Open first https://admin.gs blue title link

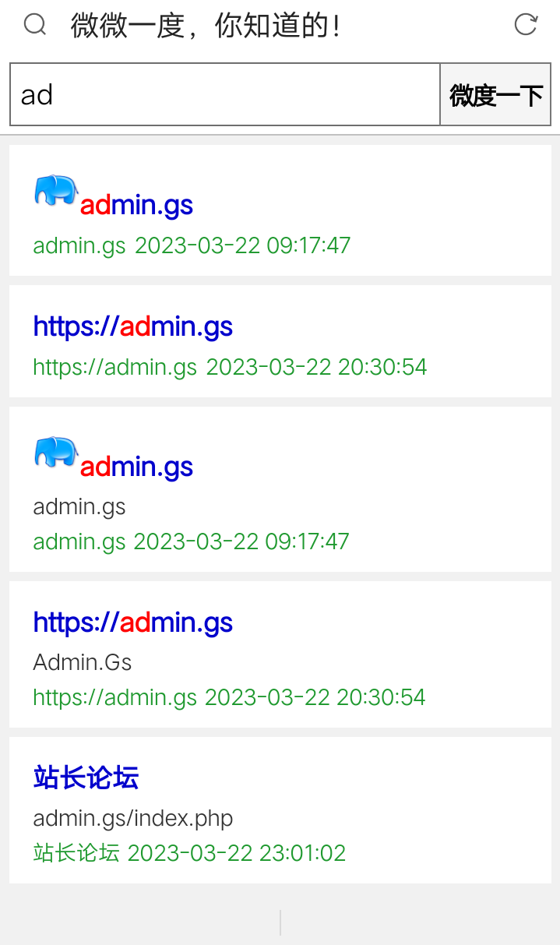point(133,326)
